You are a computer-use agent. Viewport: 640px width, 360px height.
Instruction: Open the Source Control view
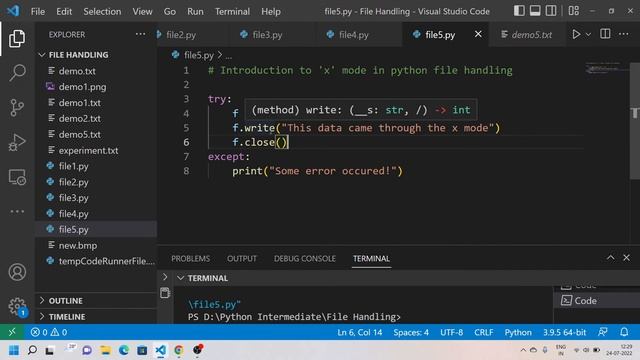pyautogui.click(x=17, y=108)
